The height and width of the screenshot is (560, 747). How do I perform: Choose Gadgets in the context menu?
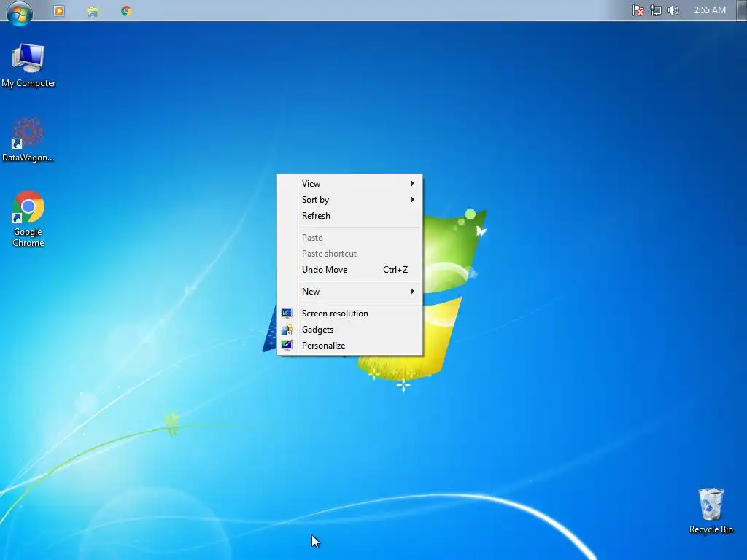pyautogui.click(x=349, y=330)
